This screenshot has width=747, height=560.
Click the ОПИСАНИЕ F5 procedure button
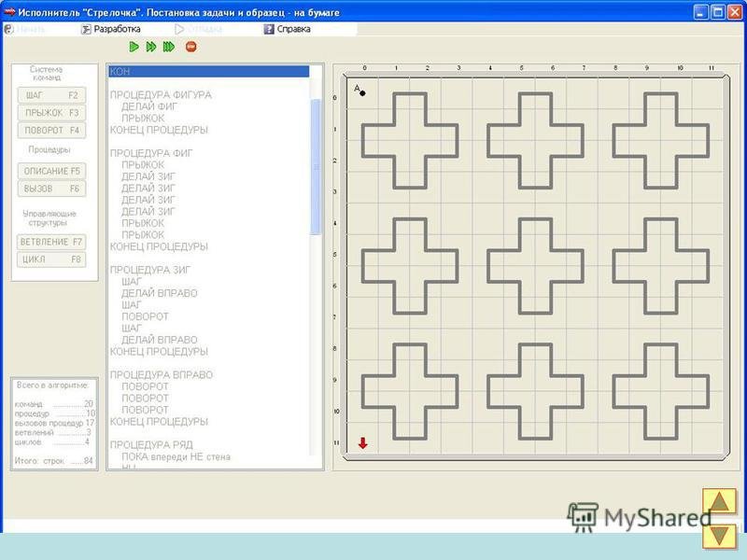click(51, 171)
